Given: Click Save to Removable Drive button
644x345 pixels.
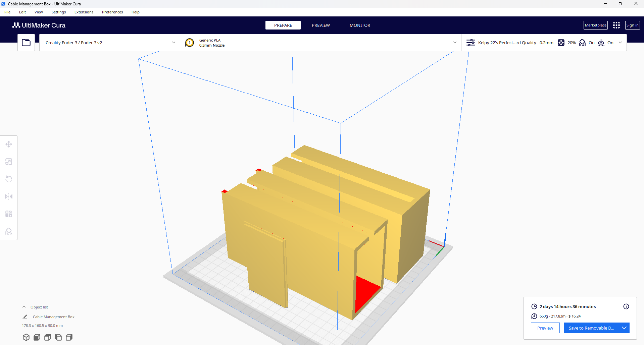Looking at the screenshot, I should [592, 328].
